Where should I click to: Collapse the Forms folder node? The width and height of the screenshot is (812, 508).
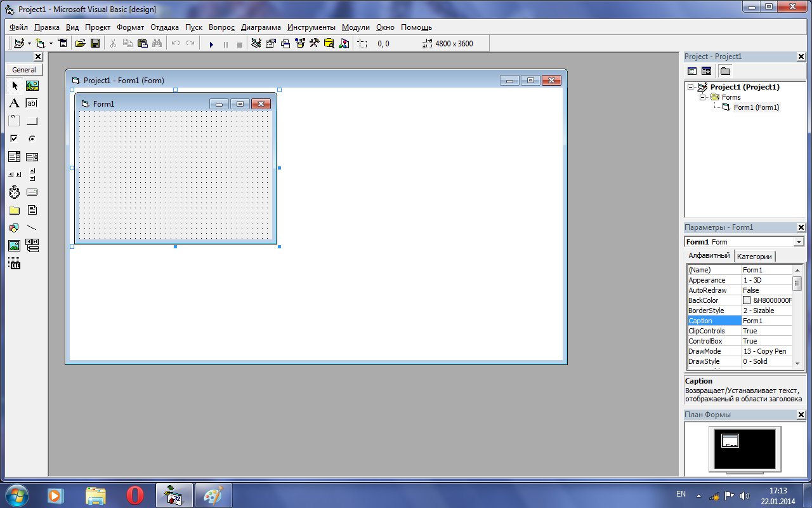702,97
